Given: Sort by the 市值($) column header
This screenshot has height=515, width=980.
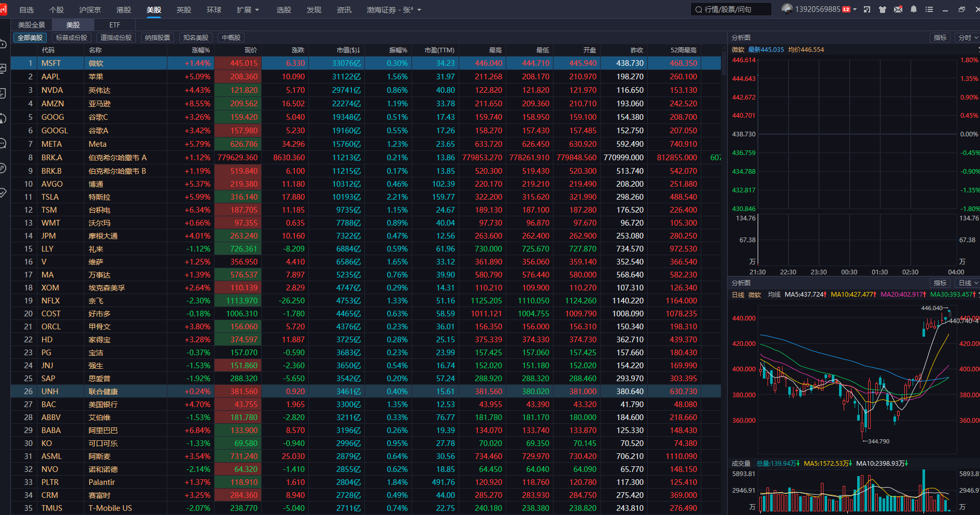Looking at the screenshot, I should [x=348, y=50].
